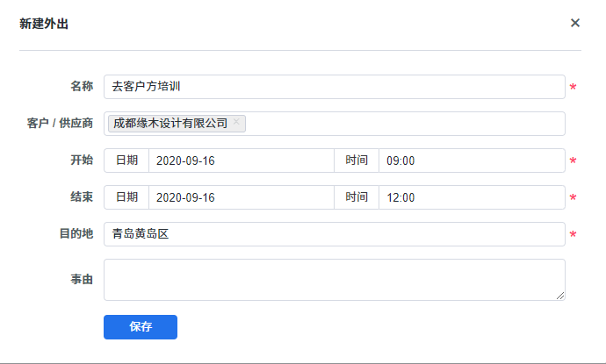Remove the 成都缘木设计有限公司 tag
This screenshot has height=364, width=606.
coord(236,123)
